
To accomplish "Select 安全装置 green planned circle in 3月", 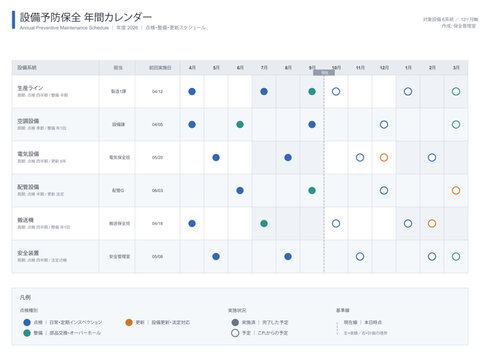I will 456,256.
